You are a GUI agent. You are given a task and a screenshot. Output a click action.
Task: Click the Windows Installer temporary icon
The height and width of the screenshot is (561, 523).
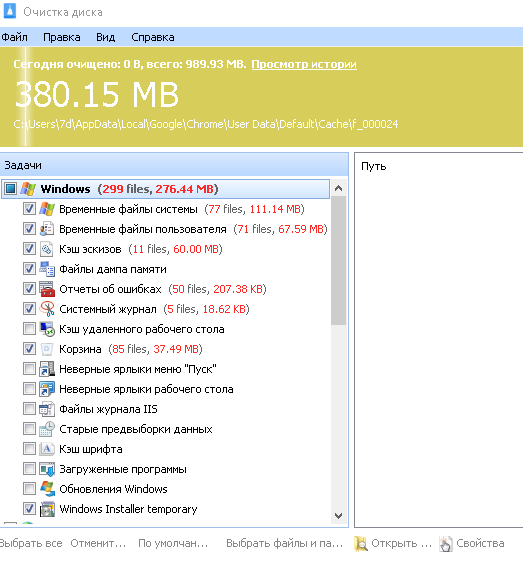tap(47, 509)
